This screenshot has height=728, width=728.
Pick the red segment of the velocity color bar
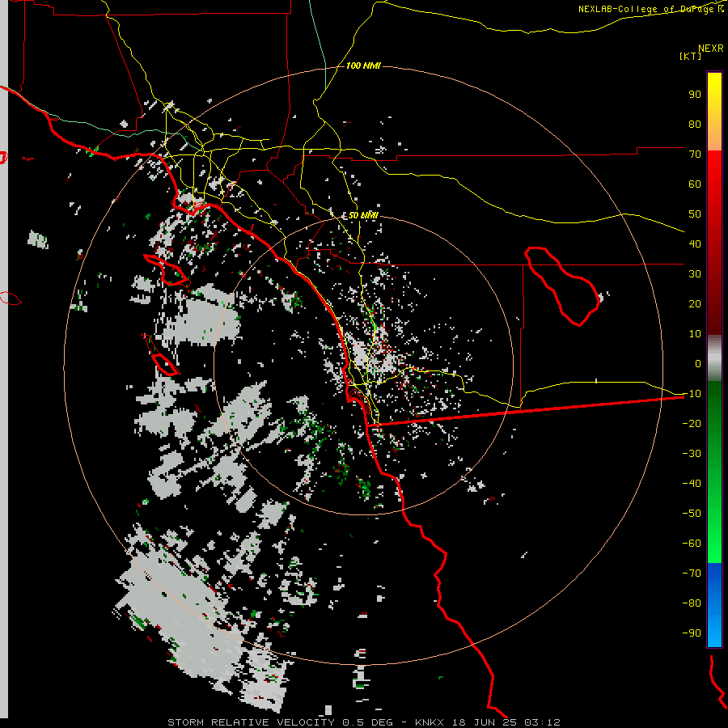pos(714,243)
